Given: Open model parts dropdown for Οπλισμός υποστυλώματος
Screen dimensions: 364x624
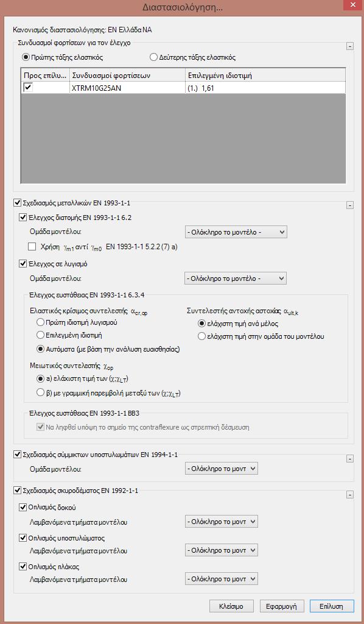Looking at the screenshot, I should [222, 550].
